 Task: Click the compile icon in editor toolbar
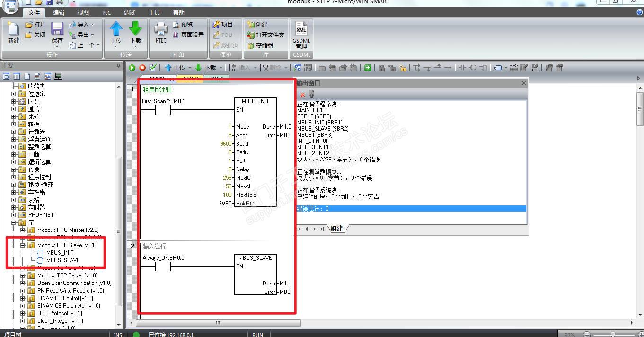coord(153,68)
